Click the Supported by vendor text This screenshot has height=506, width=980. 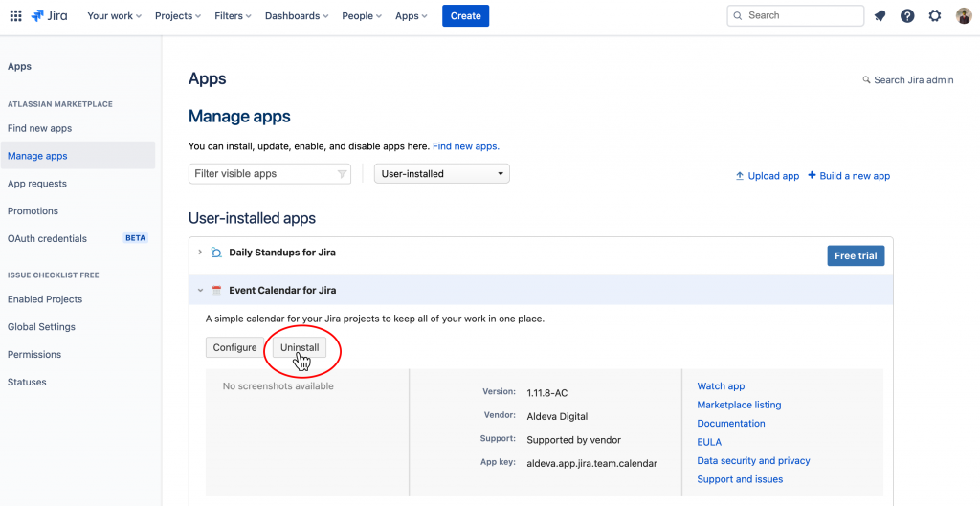click(x=574, y=440)
